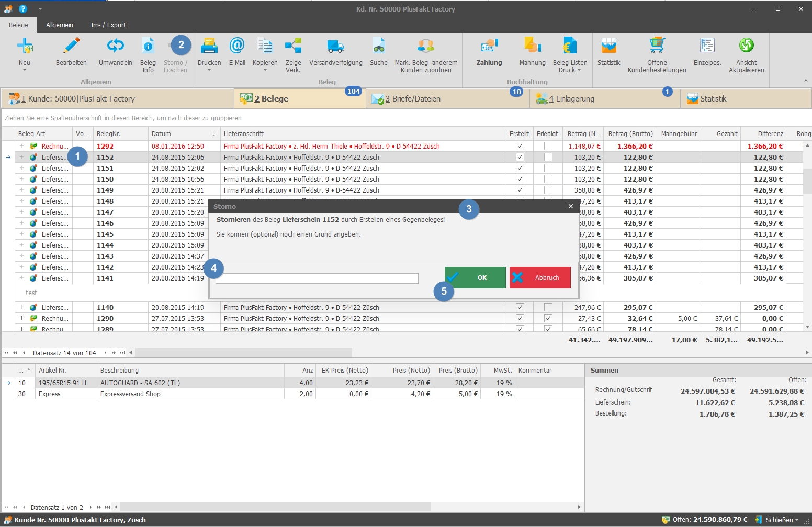Open Einzelpos. list icon
Viewport: 812px width, 527px height.
(707, 46)
